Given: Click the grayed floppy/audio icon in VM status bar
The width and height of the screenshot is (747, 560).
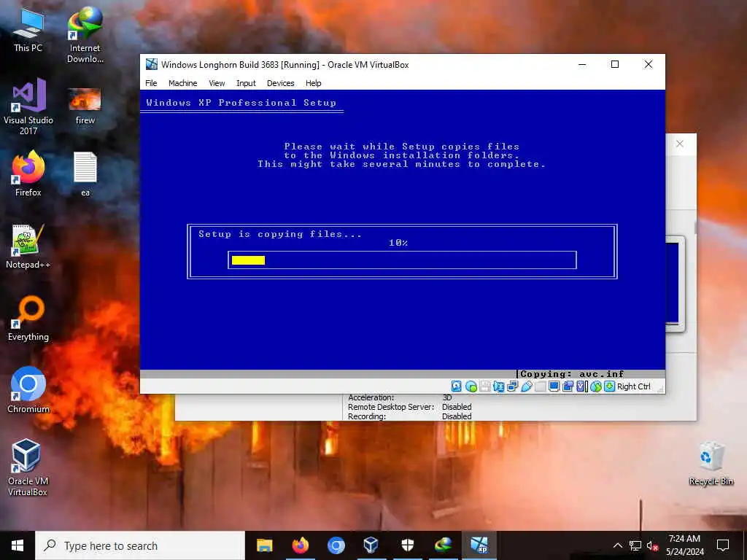Looking at the screenshot, I should 484,386.
